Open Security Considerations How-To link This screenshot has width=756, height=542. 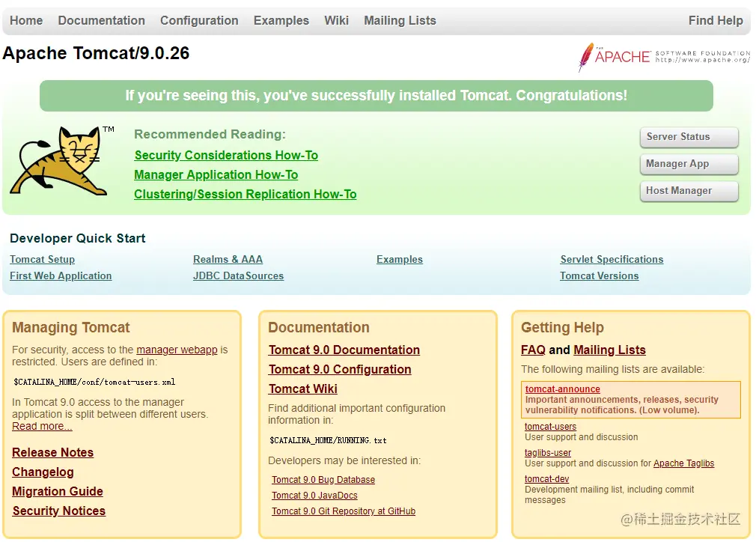pyautogui.click(x=226, y=155)
